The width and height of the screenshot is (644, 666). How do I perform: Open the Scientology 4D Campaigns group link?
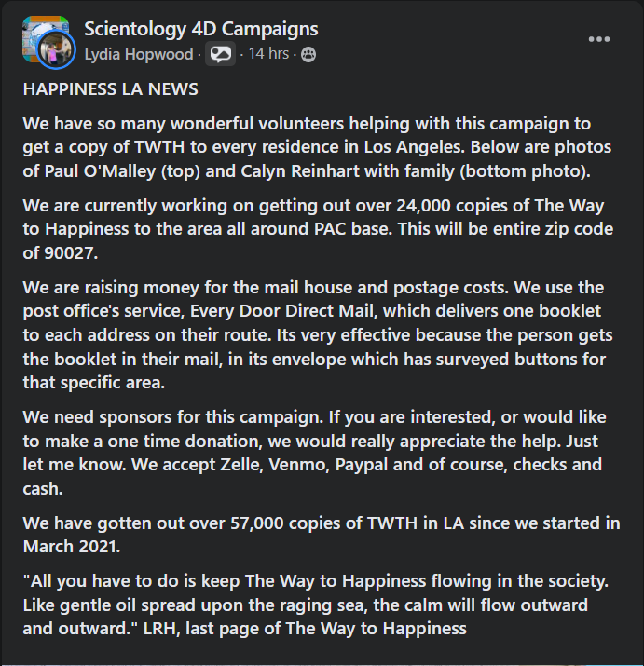point(200,29)
